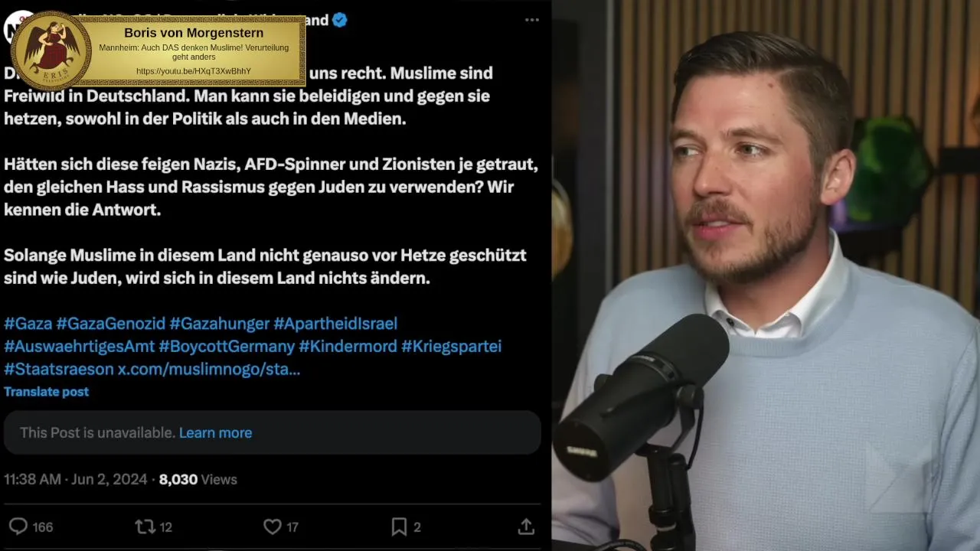Viewport: 980px width, 551px height.
Task: Click the repost arrows icon
Action: point(144,527)
